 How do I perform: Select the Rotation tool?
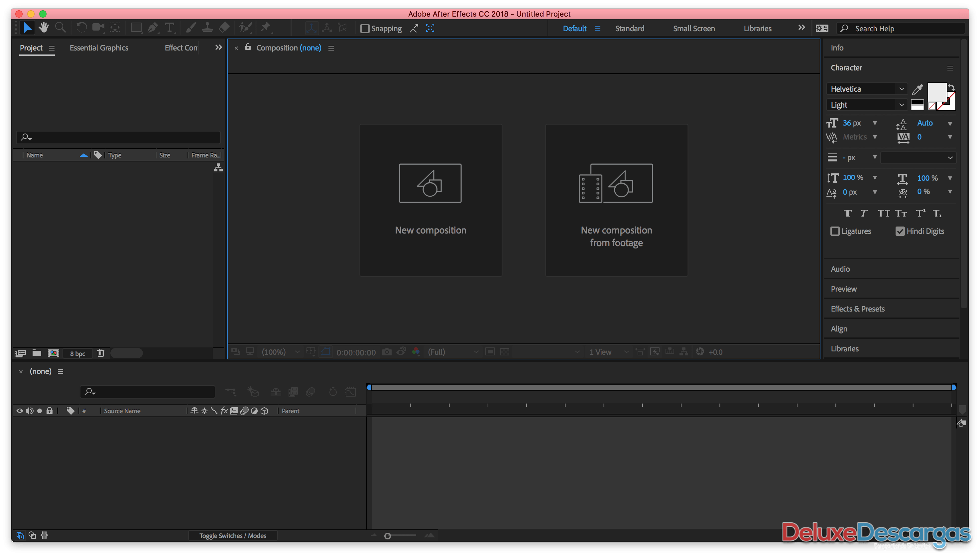tap(81, 28)
